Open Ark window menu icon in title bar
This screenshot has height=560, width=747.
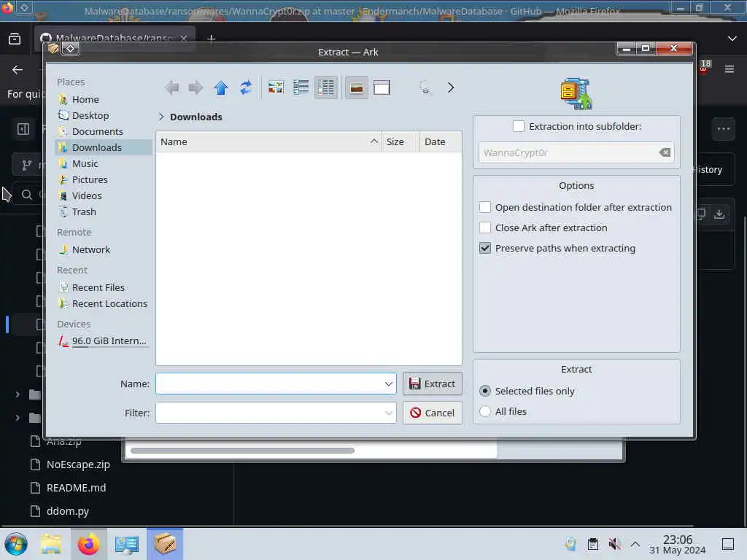click(x=53, y=49)
